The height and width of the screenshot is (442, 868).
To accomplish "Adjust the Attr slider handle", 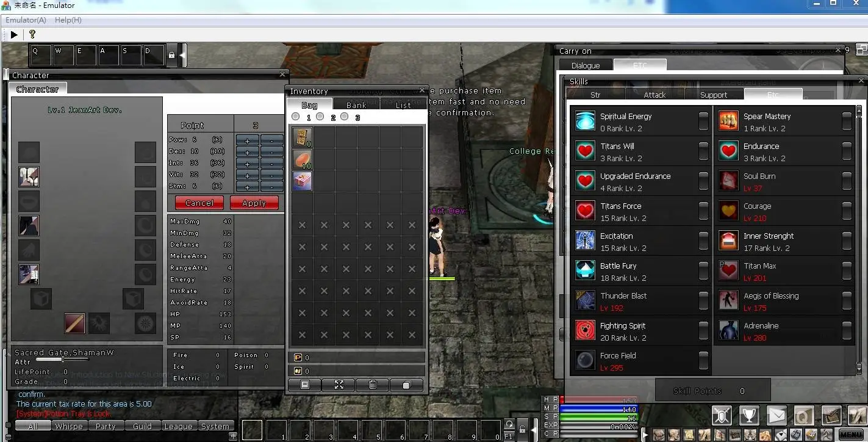I will (x=62, y=360).
